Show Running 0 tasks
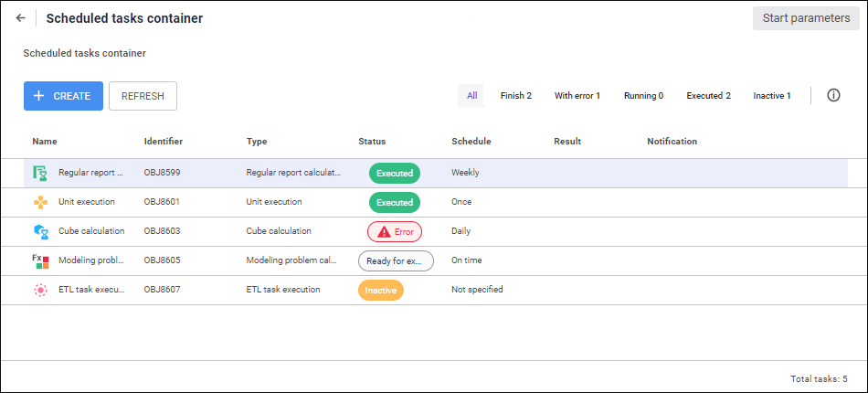The width and height of the screenshot is (868, 393). pyautogui.click(x=643, y=95)
